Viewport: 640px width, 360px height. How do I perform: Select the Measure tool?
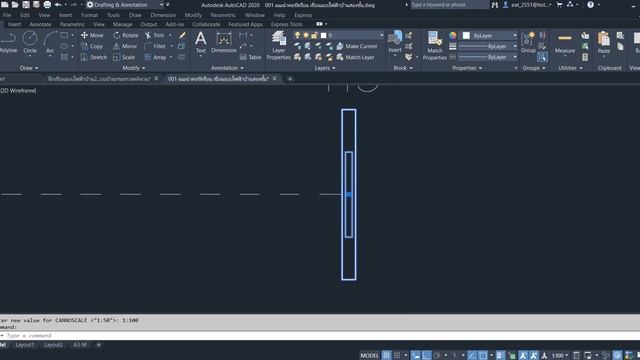click(565, 42)
